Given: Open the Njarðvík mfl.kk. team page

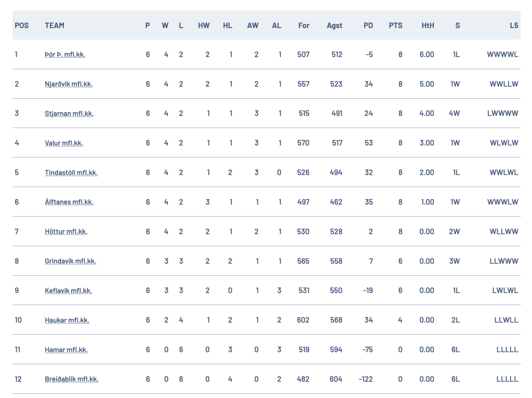Looking at the screenshot, I should pyautogui.click(x=69, y=84).
